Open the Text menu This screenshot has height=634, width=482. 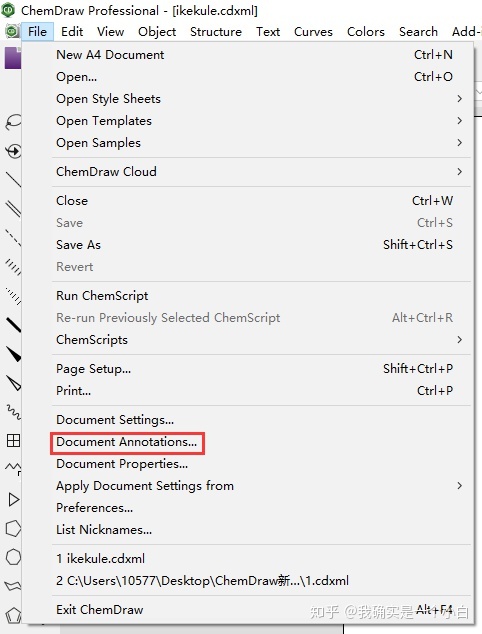point(268,32)
